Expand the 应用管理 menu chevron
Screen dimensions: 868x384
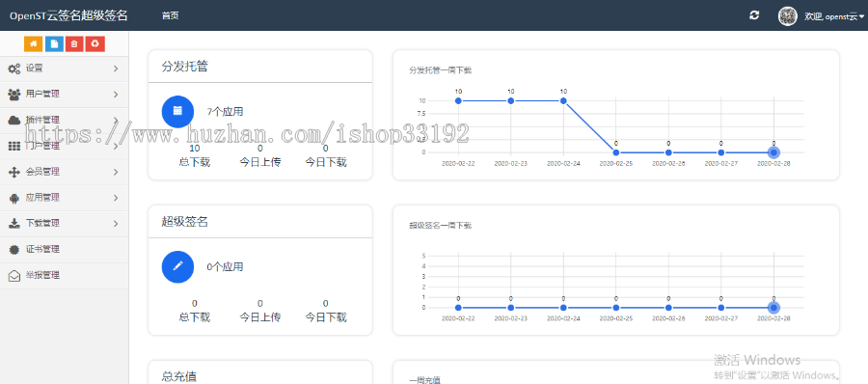click(116, 198)
